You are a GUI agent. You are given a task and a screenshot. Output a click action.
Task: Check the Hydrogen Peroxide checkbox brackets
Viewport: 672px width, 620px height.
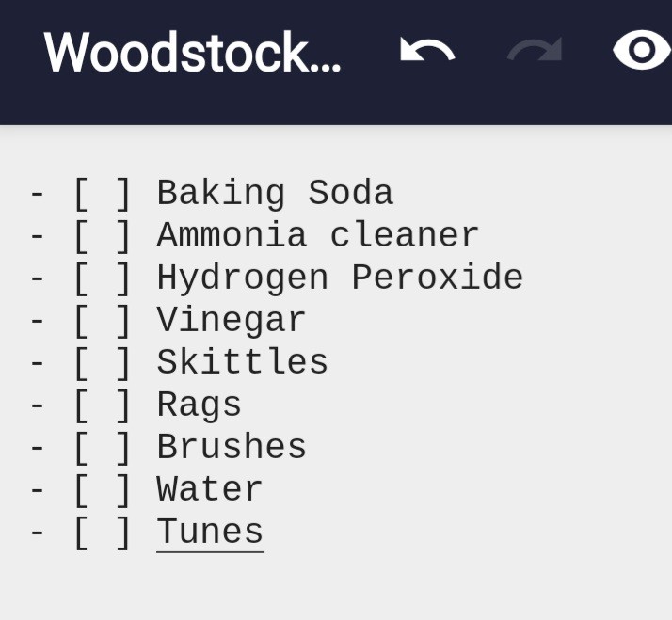click(x=103, y=278)
